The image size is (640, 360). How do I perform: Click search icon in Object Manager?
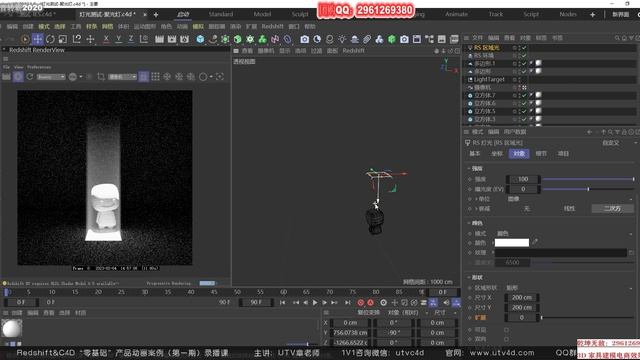(x=617, y=38)
